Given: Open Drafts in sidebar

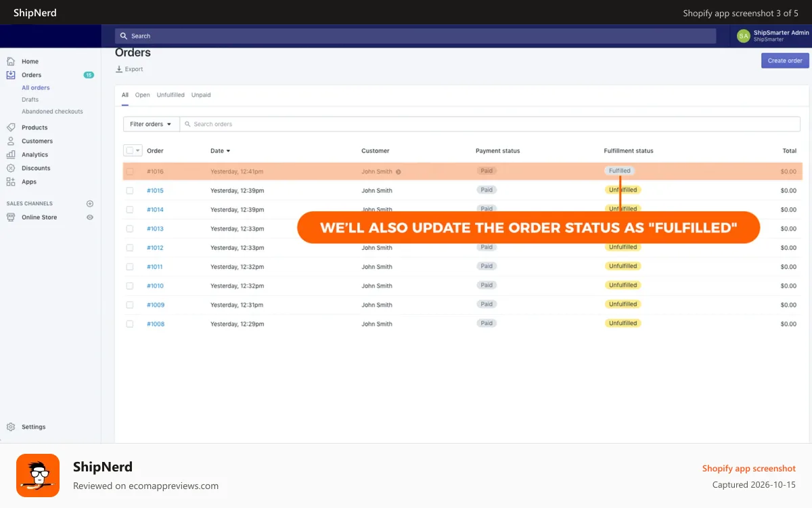Looking at the screenshot, I should (30, 100).
